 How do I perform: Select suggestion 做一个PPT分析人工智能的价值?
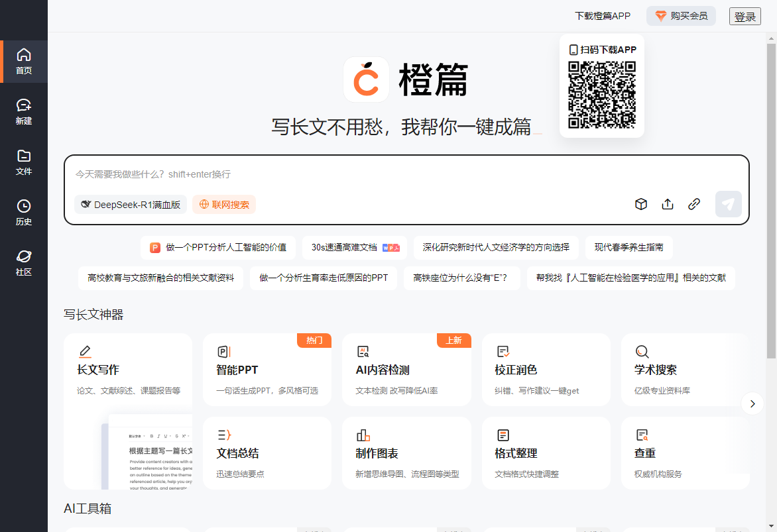[x=218, y=248]
